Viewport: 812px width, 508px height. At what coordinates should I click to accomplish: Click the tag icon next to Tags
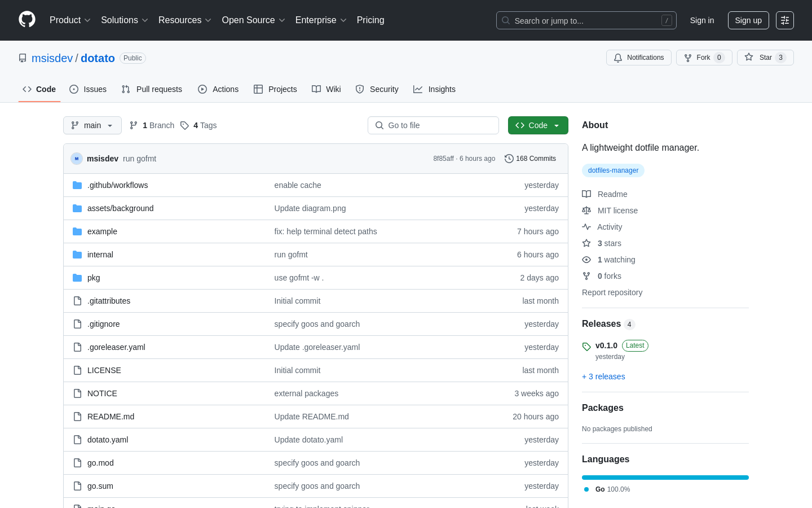coord(184,125)
